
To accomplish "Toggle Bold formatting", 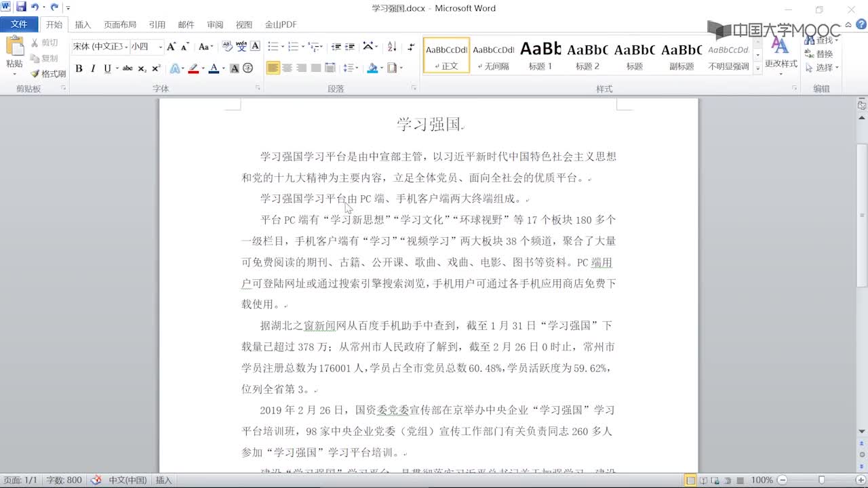I will tap(79, 68).
